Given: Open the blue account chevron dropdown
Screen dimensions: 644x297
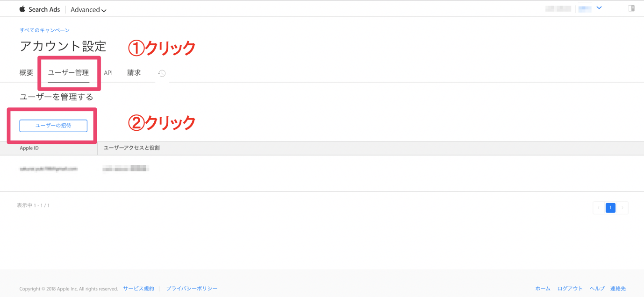Looking at the screenshot, I should tap(599, 8).
